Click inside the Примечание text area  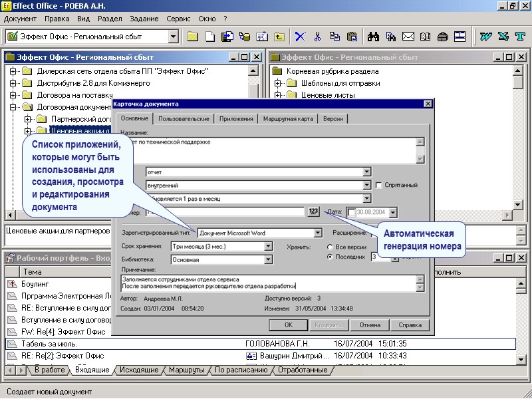[269, 283]
